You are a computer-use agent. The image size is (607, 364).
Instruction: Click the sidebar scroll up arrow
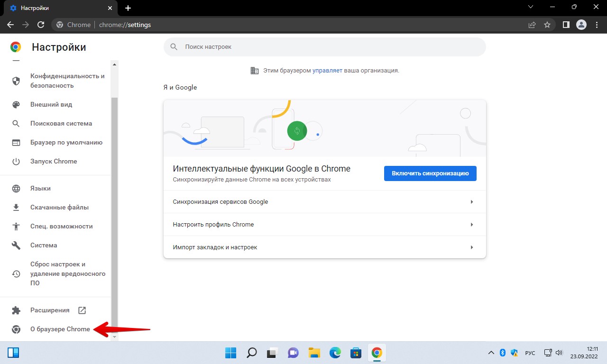(114, 64)
